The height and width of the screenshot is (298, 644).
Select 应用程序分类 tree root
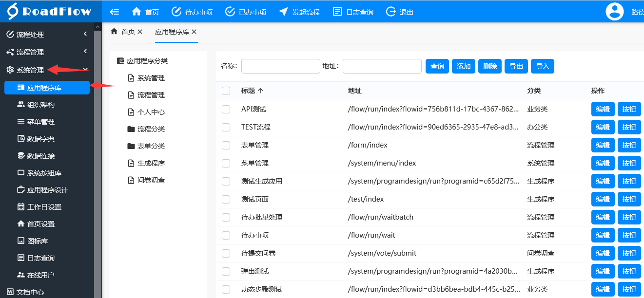pos(142,61)
